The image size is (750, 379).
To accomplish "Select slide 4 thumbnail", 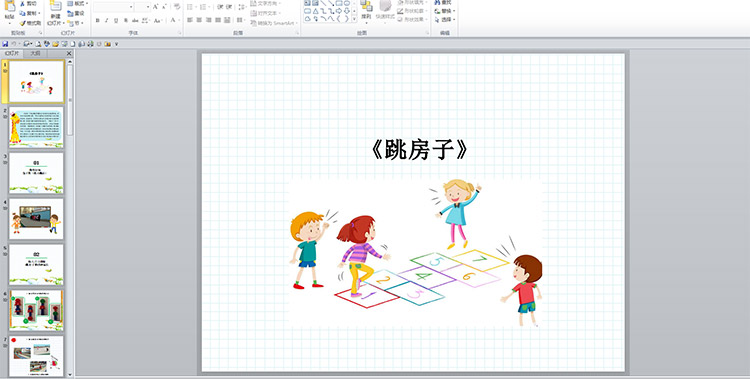I will pyautogui.click(x=36, y=219).
